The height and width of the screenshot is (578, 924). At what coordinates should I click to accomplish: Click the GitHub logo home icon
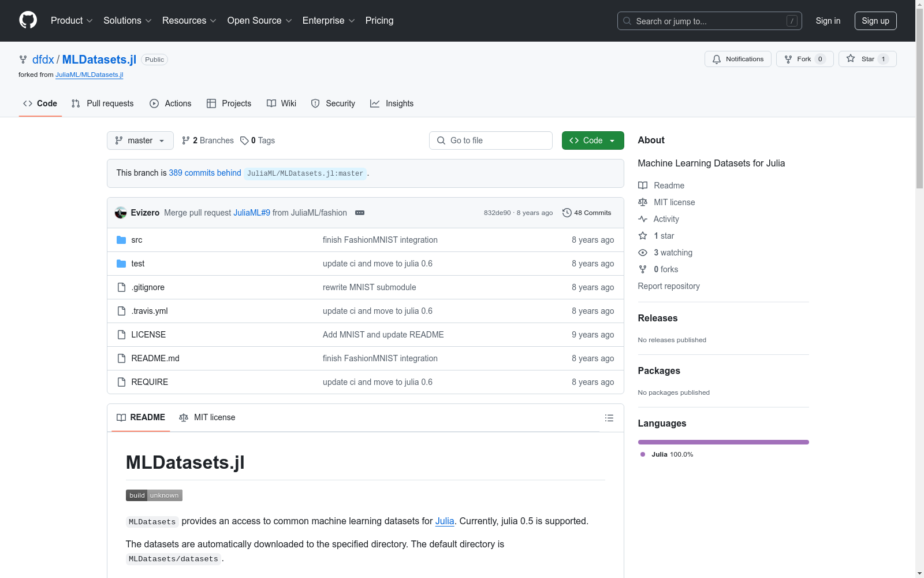click(x=28, y=20)
